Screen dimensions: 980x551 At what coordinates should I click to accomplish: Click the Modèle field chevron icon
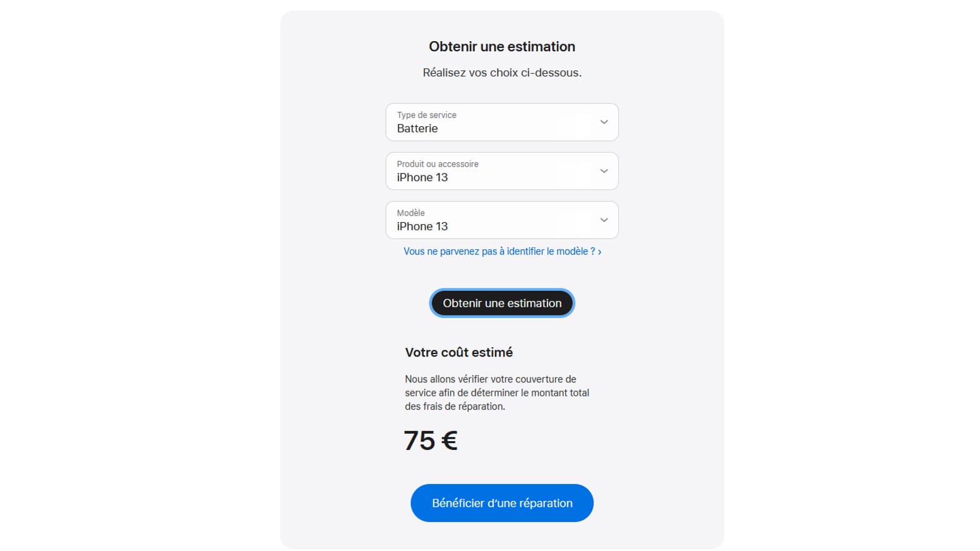604,220
